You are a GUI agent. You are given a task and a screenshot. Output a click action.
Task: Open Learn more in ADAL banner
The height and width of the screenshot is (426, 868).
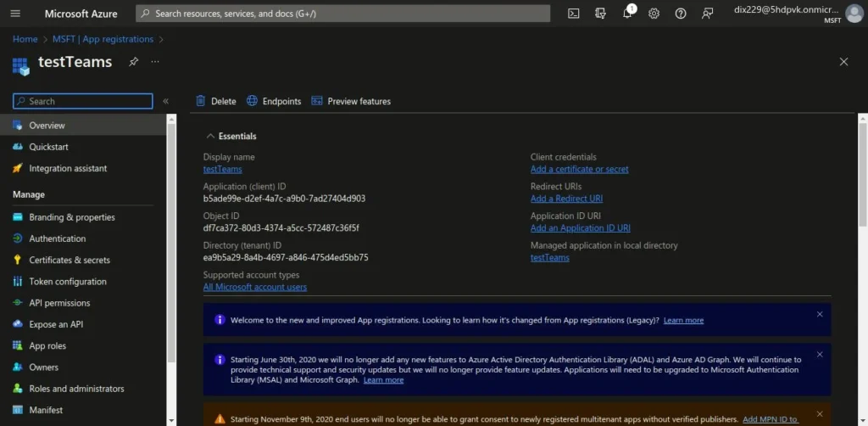(384, 380)
